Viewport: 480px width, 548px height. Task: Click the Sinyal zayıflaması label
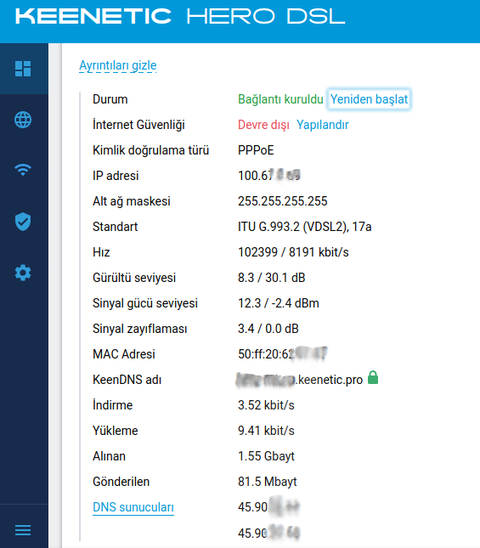pos(140,329)
